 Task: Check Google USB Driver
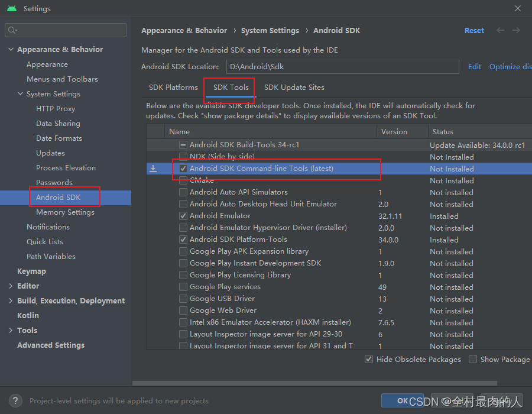pos(183,299)
